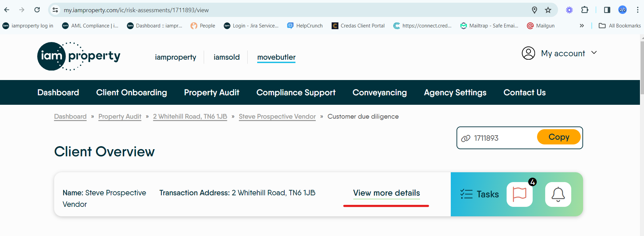
Task: Click the browser address bar URL
Action: pos(136,10)
